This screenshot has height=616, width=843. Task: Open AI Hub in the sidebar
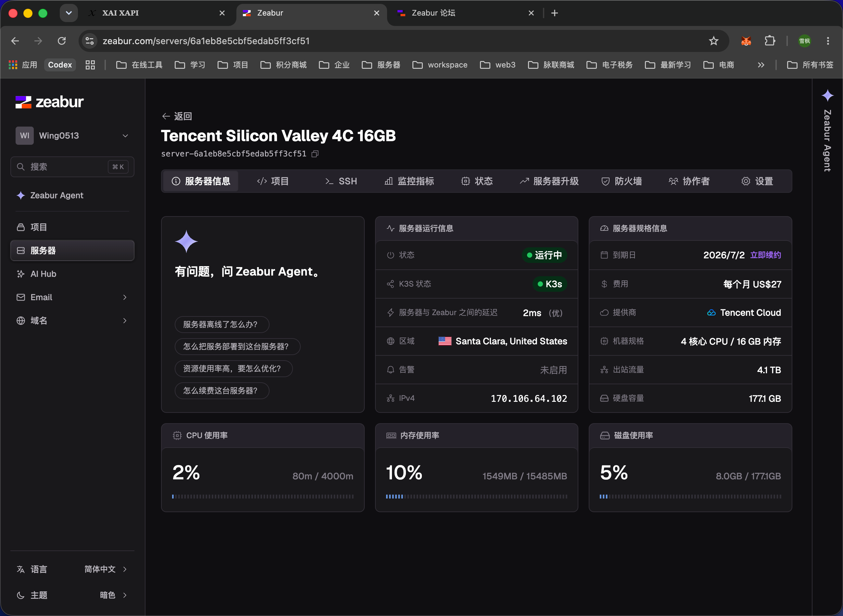[x=72, y=274]
